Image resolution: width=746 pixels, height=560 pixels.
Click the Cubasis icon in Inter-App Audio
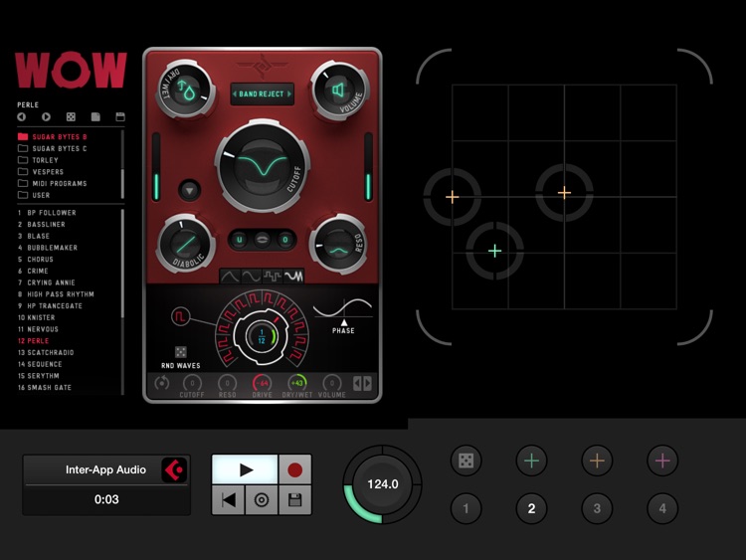[x=174, y=470]
